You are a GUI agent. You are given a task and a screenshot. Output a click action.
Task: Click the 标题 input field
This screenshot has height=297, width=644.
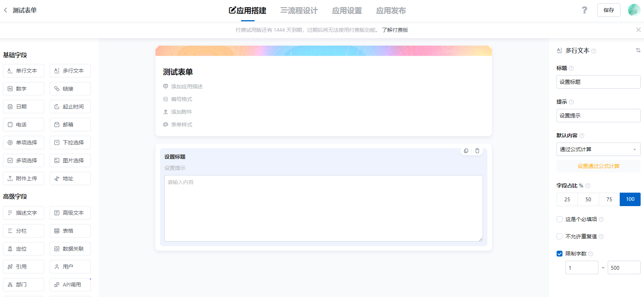pos(598,82)
